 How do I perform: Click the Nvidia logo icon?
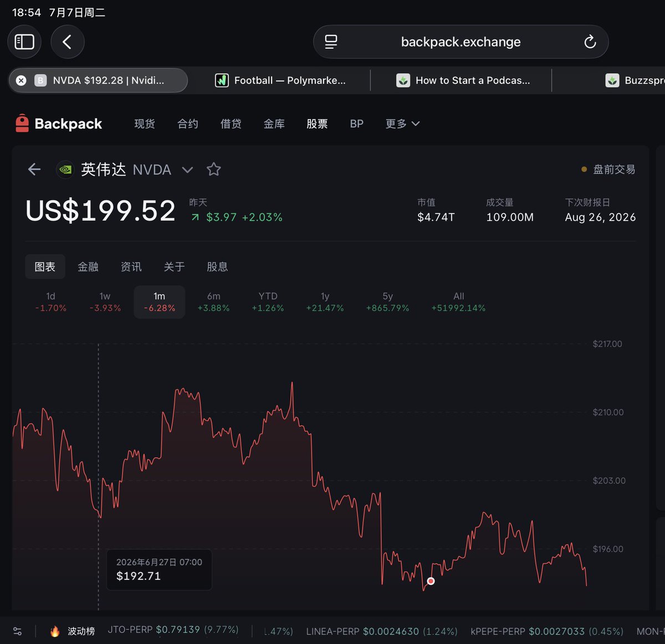[x=65, y=169]
